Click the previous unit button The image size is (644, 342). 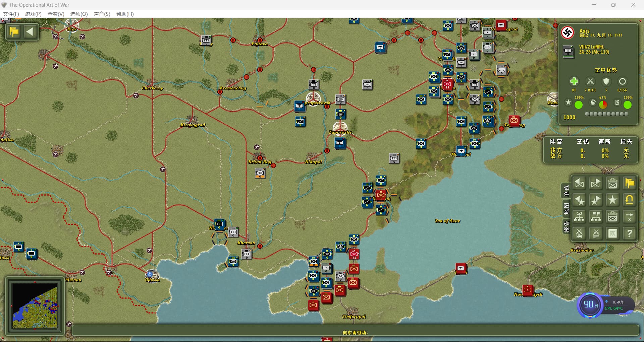(x=579, y=183)
